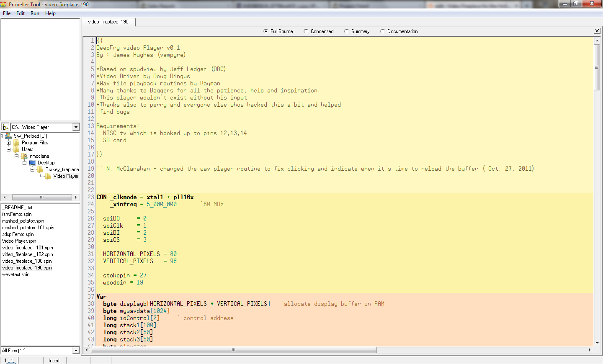Select Documentation view mode
Screen dimensions: 603x364
(399, 31)
